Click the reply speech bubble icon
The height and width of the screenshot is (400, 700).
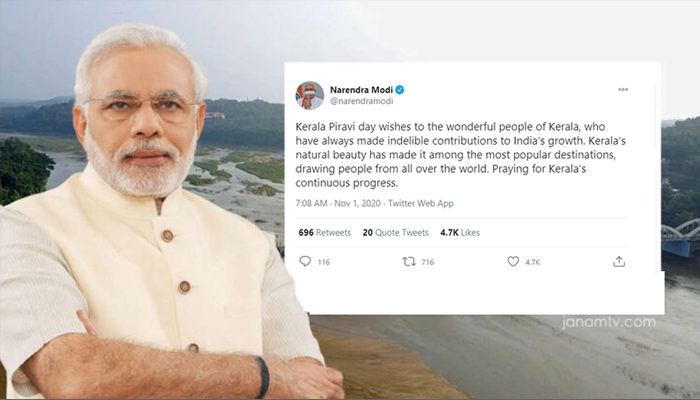tap(305, 261)
